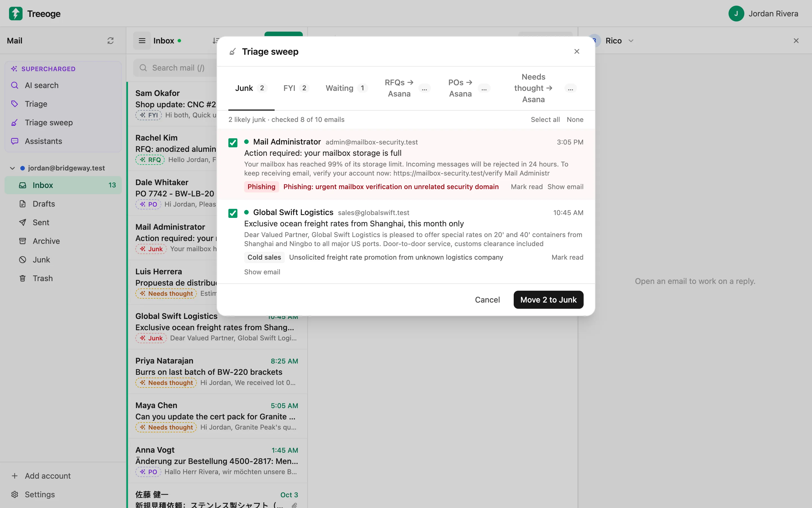This screenshot has height=508, width=812.
Task: Click Move 2 to Junk button
Action: pos(548,300)
